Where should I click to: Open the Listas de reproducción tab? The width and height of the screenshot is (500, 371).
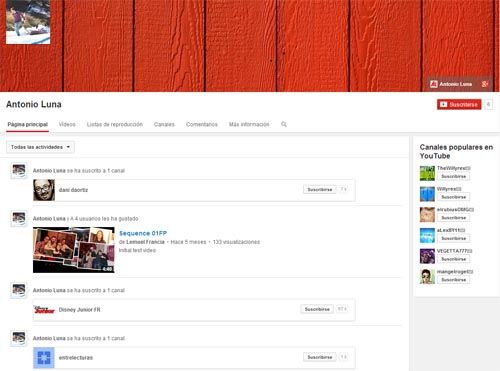click(x=115, y=124)
